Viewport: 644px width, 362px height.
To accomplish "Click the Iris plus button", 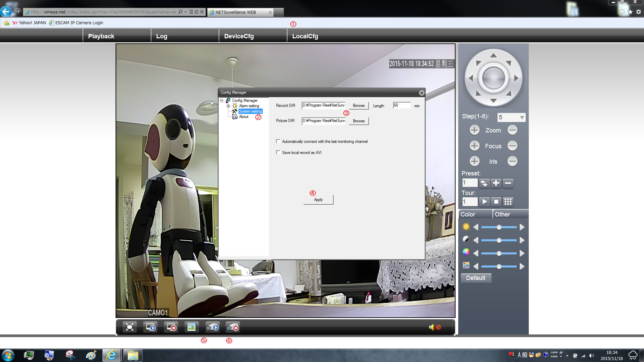I will coord(474,161).
